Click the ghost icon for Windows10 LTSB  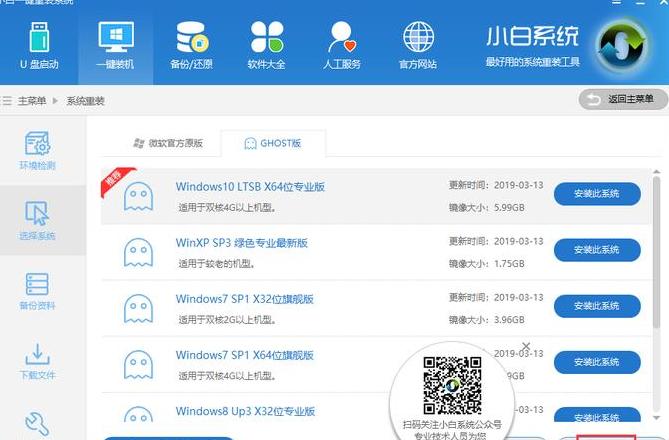click(x=138, y=196)
